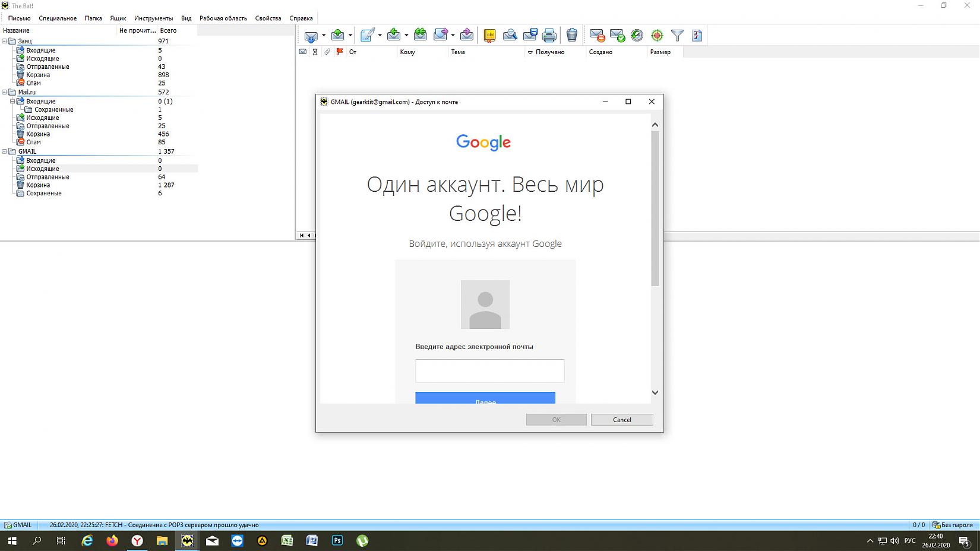Image resolution: width=980 pixels, height=551 pixels.
Task: Click the red target icon in toolbar
Action: tap(657, 36)
